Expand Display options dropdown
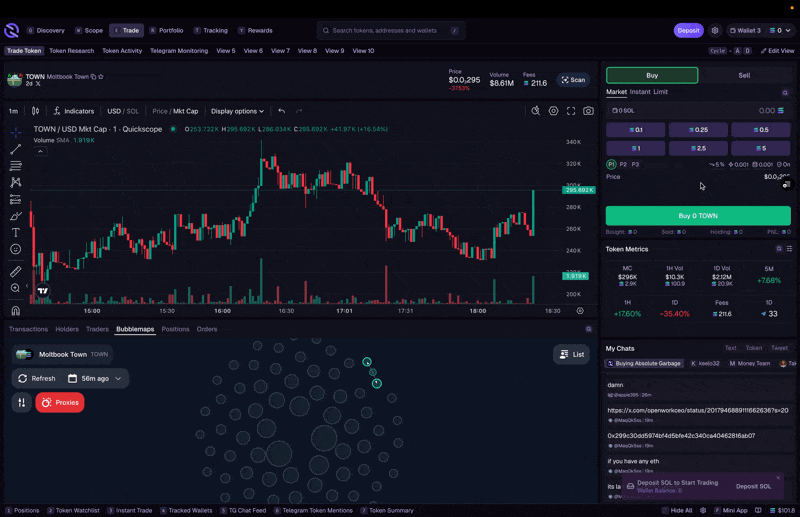 point(237,111)
